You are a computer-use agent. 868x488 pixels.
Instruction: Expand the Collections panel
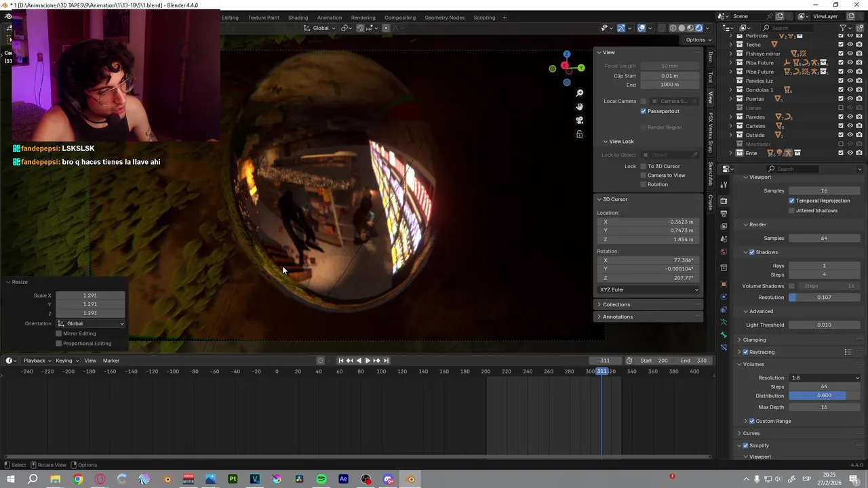coord(616,304)
